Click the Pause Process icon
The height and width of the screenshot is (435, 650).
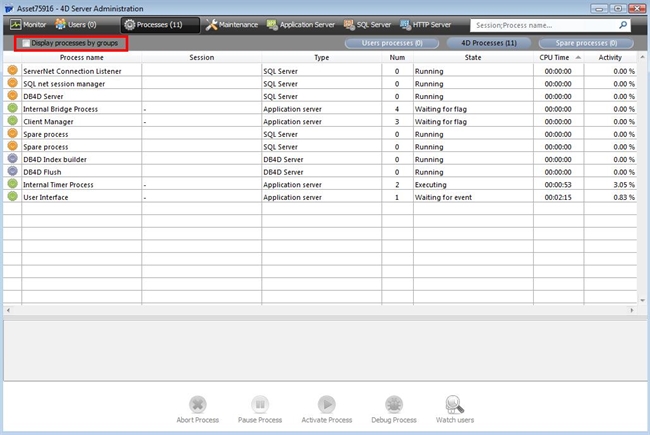click(260, 404)
